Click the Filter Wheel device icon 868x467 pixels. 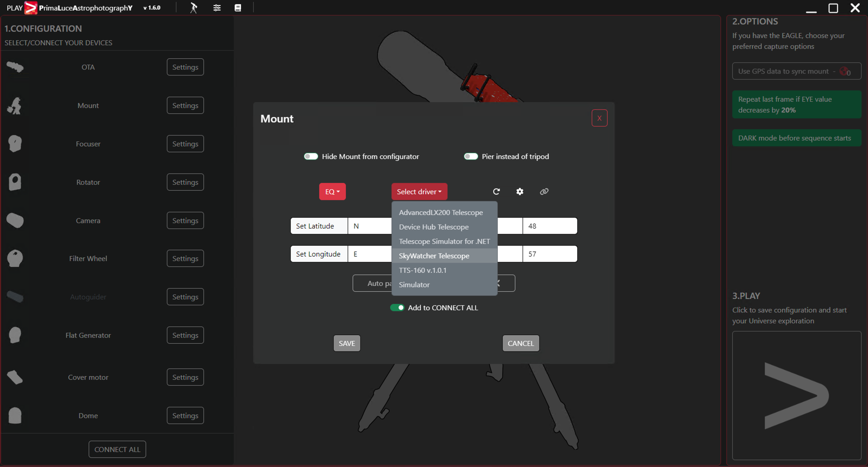pyautogui.click(x=15, y=258)
